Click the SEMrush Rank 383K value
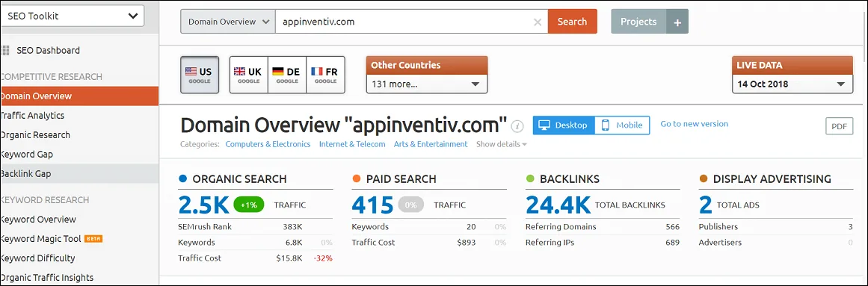The image size is (868, 286). click(x=292, y=227)
